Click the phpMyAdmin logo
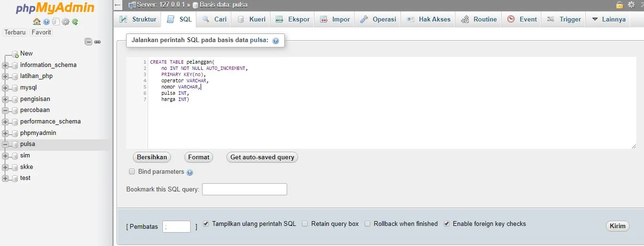Image resolution: width=644 pixels, height=246 pixels. [55, 8]
